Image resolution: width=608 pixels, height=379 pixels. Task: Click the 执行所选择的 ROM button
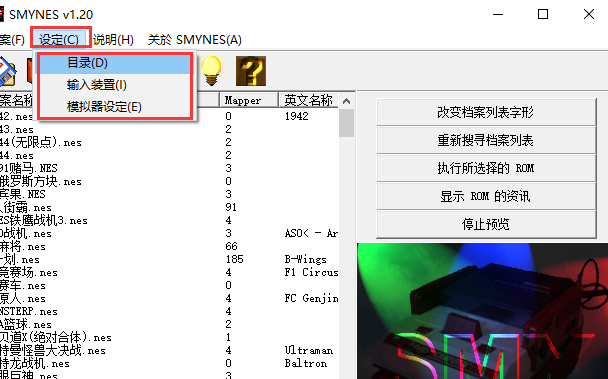[x=486, y=168]
